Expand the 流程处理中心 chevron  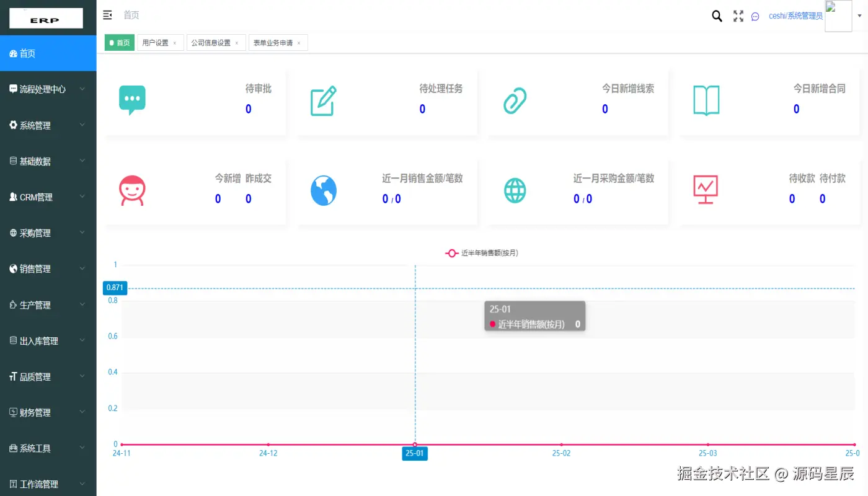point(82,89)
